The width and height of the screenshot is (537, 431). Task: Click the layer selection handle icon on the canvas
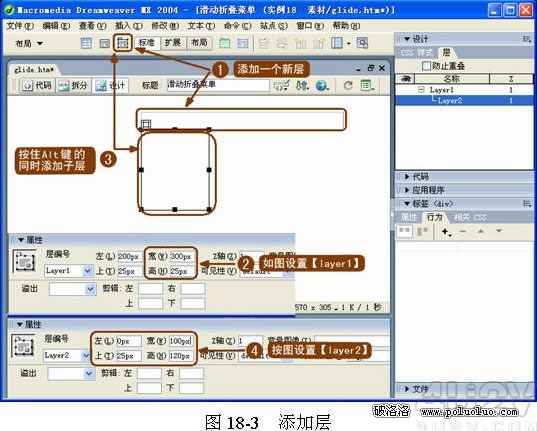(x=146, y=124)
